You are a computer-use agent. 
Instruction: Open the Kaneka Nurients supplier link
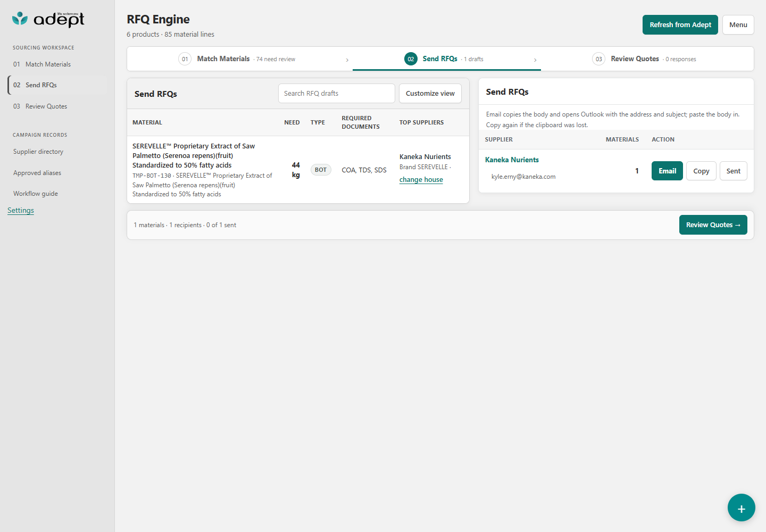point(512,160)
